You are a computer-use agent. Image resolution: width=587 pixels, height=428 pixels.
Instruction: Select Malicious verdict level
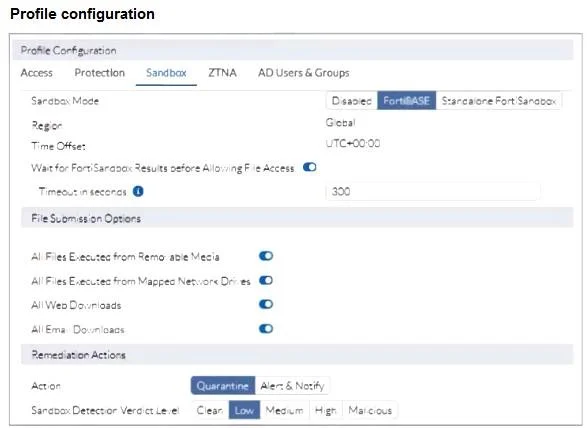point(370,410)
